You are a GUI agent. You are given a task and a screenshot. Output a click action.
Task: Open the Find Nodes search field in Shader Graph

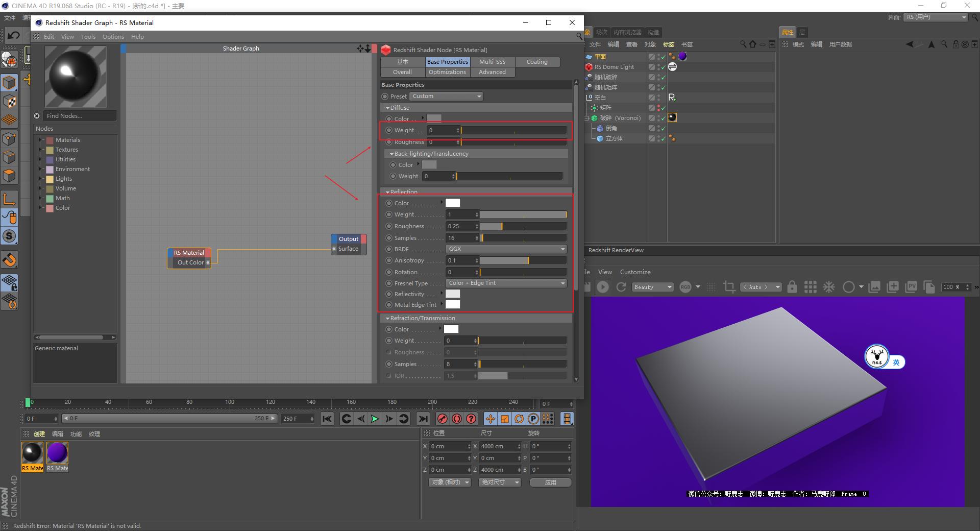79,116
